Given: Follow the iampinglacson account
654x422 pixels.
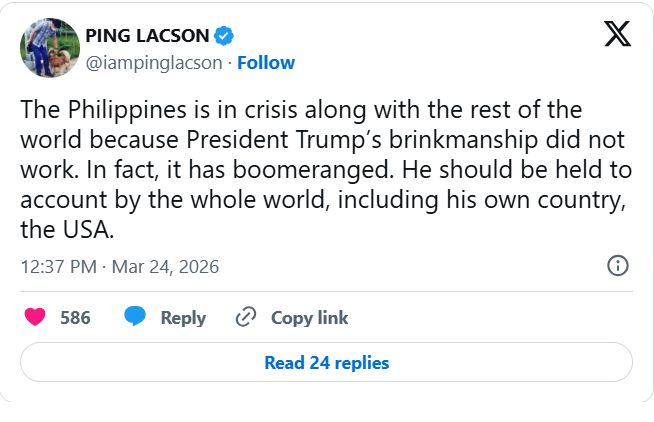Looking at the screenshot, I should (x=265, y=62).
